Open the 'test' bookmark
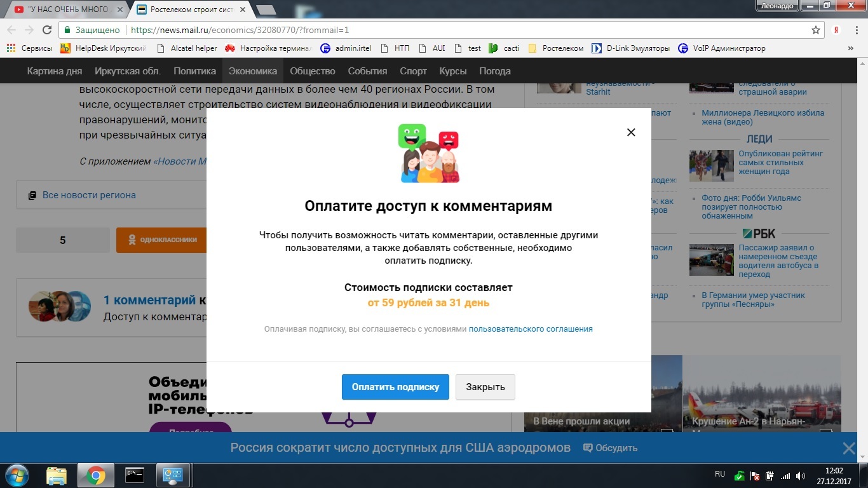868x488 pixels. [467, 48]
